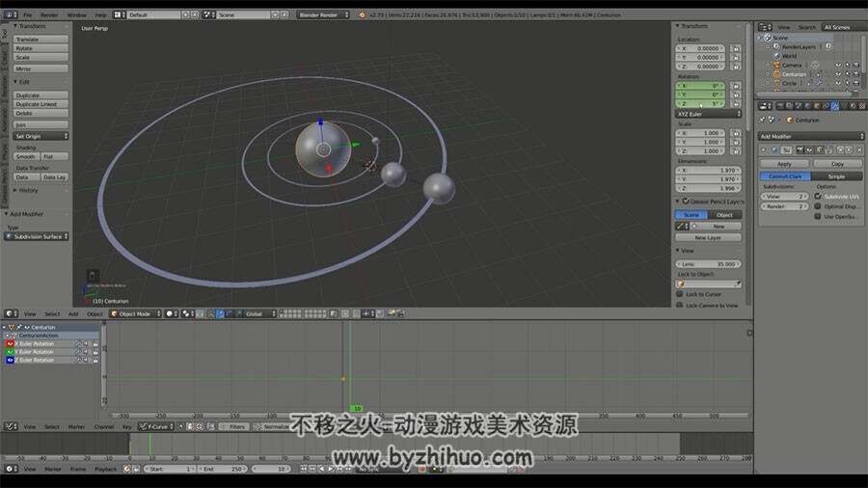Toggle visibility of Y Euler Rotation channel
Image resolution: width=868 pixels, height=488 pixels.
[10, 351]
